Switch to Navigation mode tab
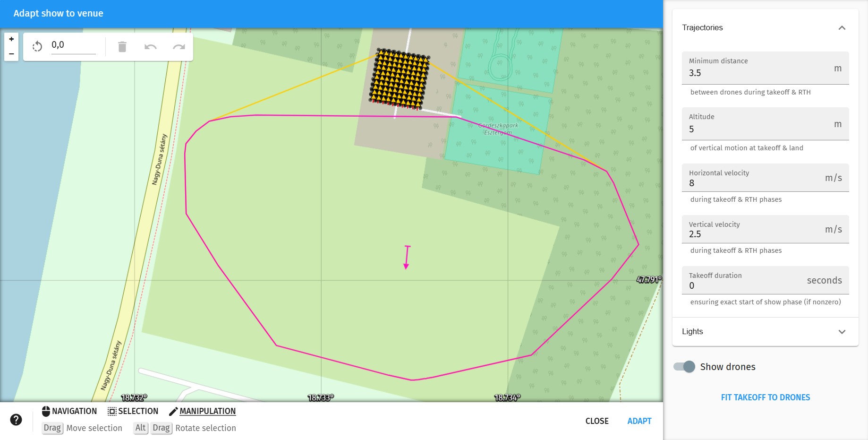 69,411
